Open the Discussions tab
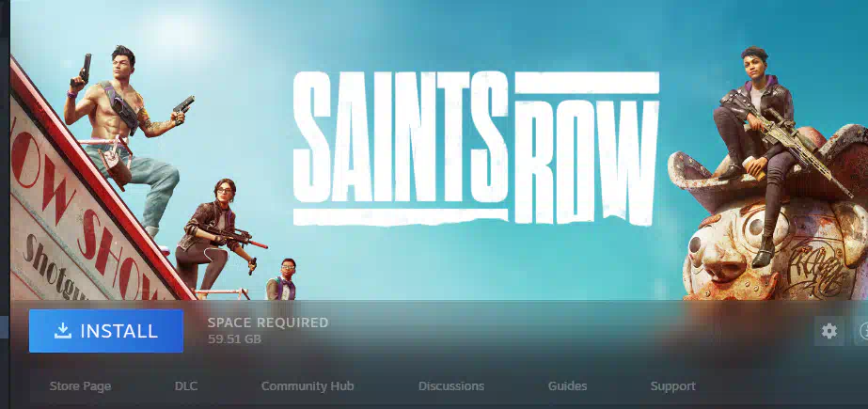 451,385
